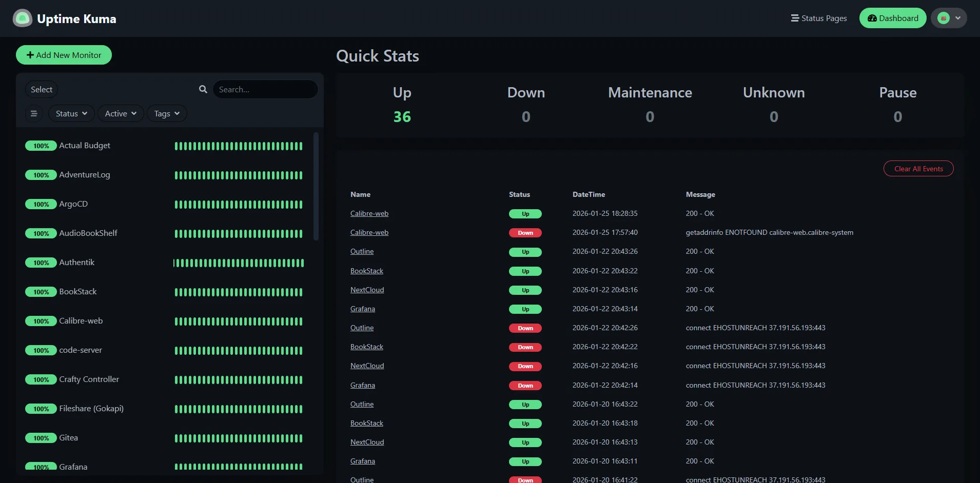Open the NextCloud monitor from the events table
This screenshot has width=980, height=483.
(367, 290)
